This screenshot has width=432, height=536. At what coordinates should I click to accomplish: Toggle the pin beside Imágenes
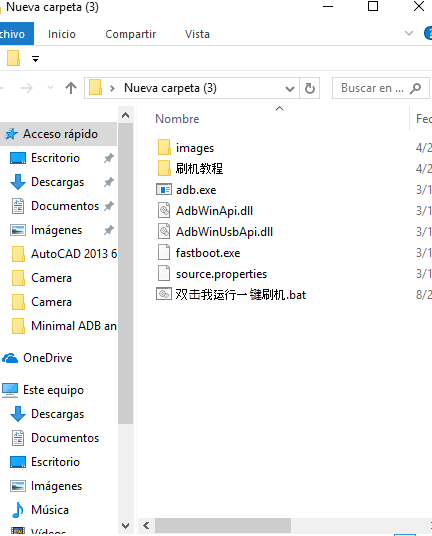pyautogui.click(x=109, y=230)
